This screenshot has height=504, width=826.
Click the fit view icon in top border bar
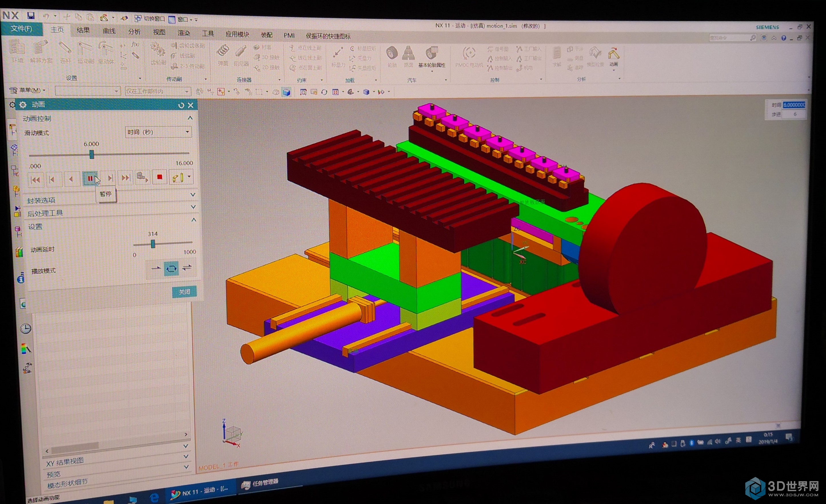click(x=303, y=92)
